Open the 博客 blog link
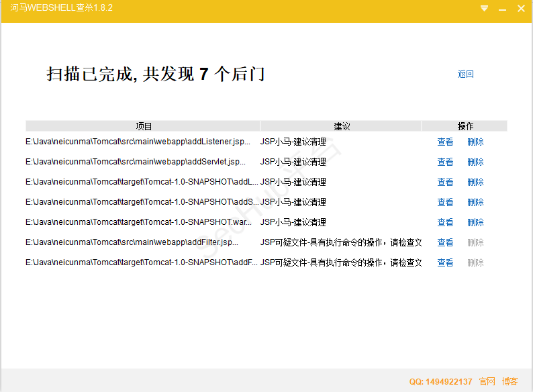 click(x=510, y=382)
